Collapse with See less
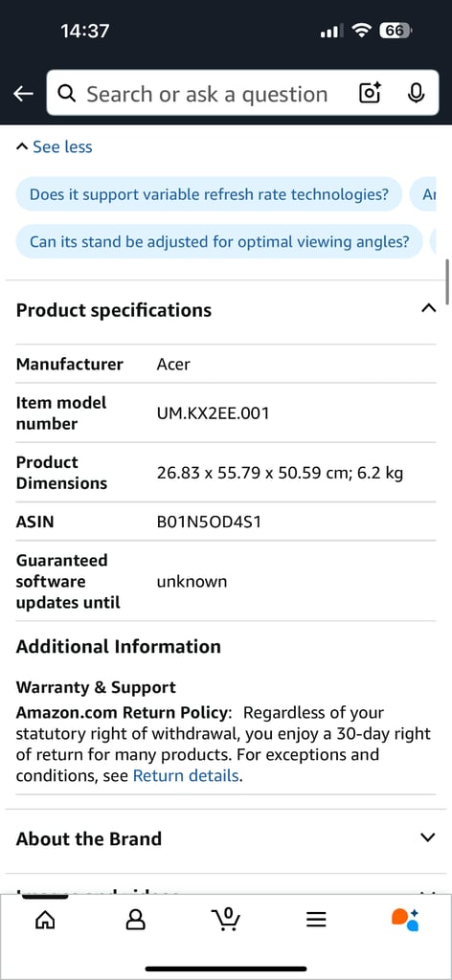Viewport: 452px width, 980px height. 54,146
